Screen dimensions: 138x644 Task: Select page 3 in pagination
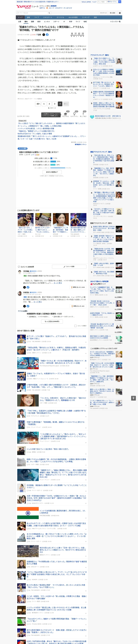click(55, 104)
